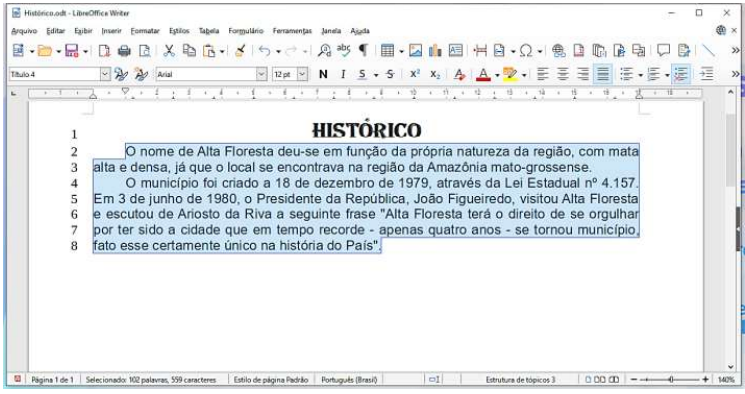Image resolution: width=745 pixels, height=394 pixels.
Task: Toggle formatting marks pilcrow icon
Action: [363, 50]
